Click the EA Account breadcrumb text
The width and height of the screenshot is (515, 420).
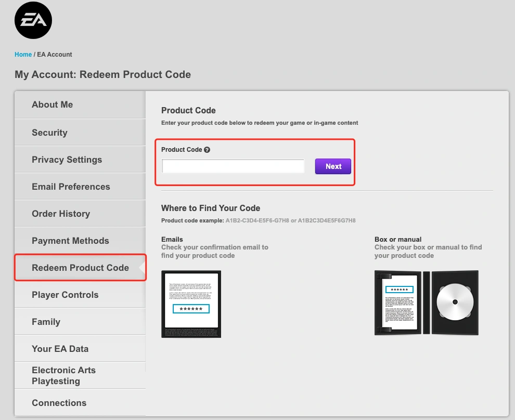(x=54, y=55)
